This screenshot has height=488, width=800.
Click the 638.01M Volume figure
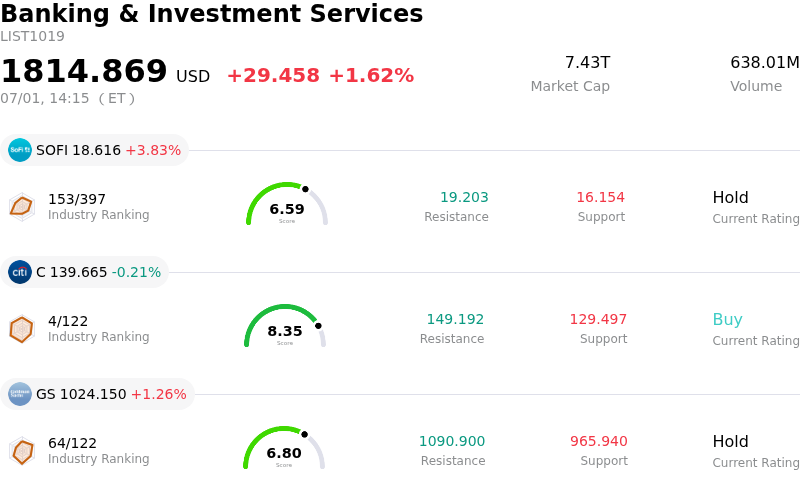click(x=764, y=62)
